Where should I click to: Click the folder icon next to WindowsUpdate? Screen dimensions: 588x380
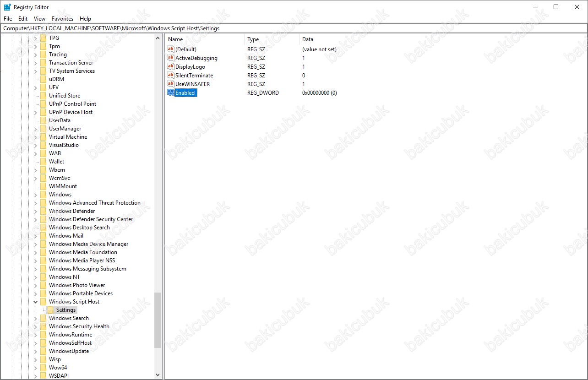point(43,351)
